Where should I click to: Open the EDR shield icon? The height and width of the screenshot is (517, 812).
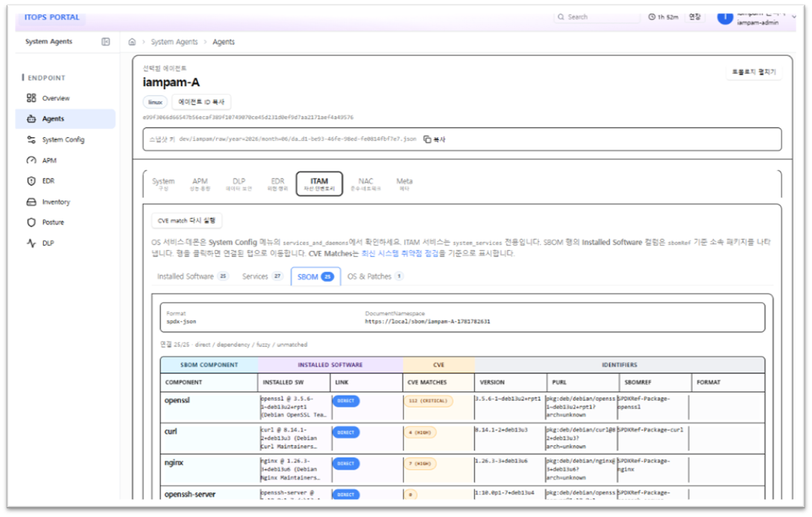31,180
